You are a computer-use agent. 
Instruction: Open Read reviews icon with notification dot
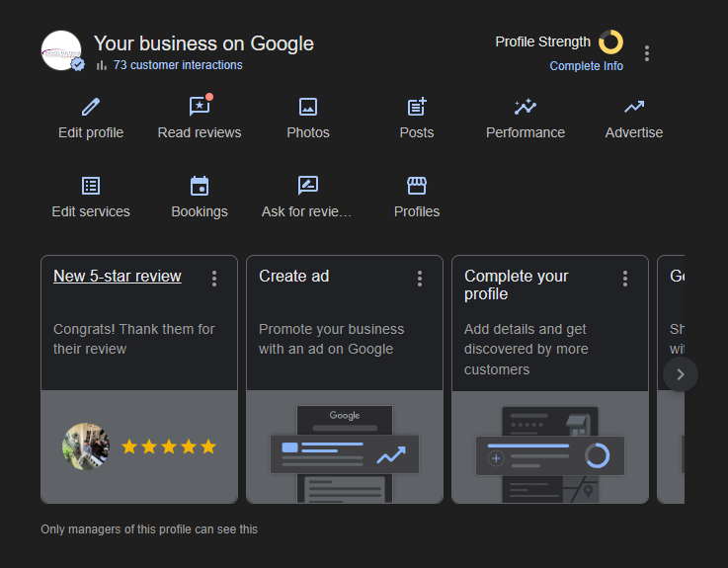click(200, 107)
